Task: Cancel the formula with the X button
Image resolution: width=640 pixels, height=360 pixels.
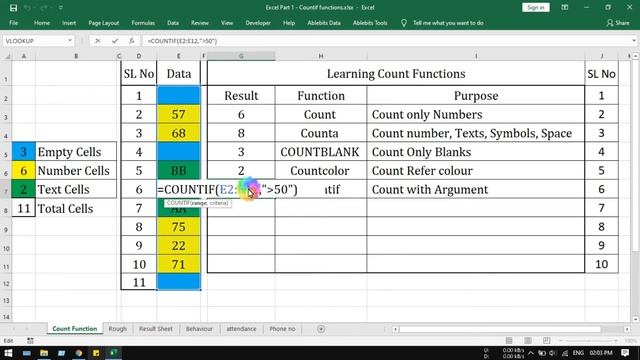Action: click(98, 41)
